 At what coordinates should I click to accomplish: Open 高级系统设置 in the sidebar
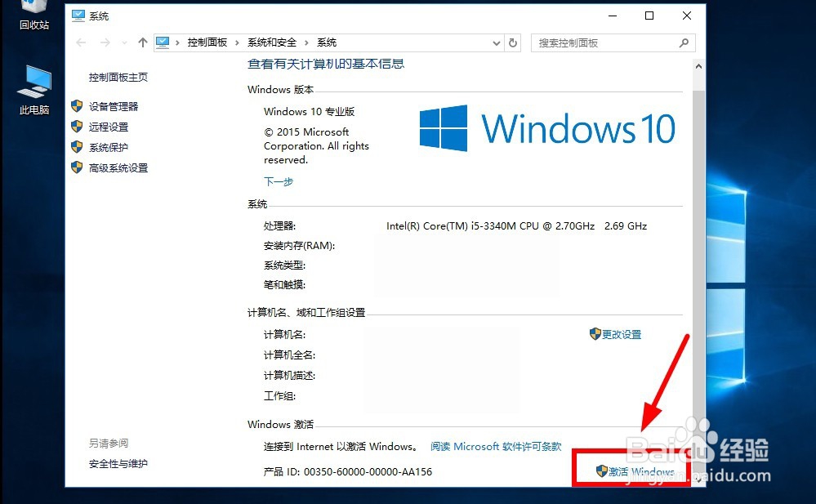[118, 167]
